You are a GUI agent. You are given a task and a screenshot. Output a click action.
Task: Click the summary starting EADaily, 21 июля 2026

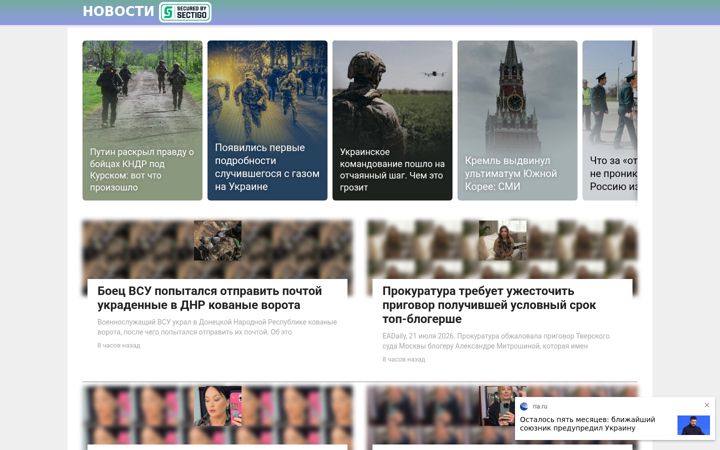[x=496, y=341]
